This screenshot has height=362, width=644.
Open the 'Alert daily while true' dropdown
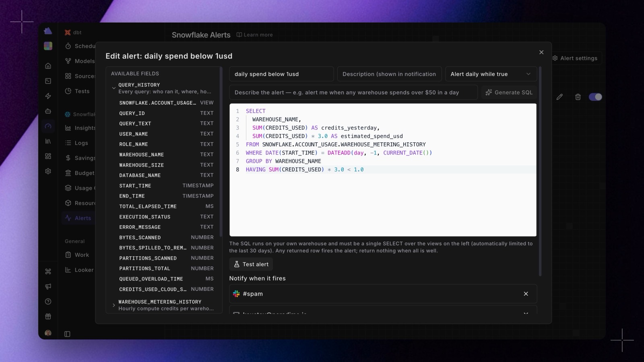[491, 74]
